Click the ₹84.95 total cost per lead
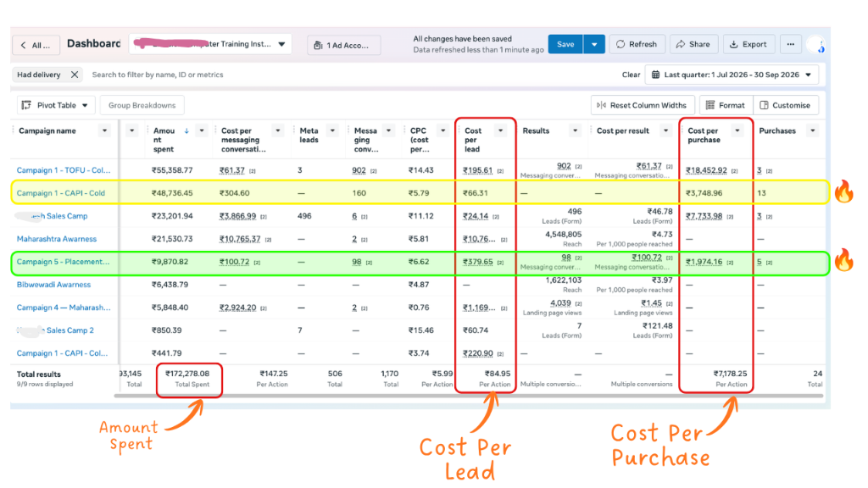The width and height of the screenshot is (868, 488). point(498,374)
